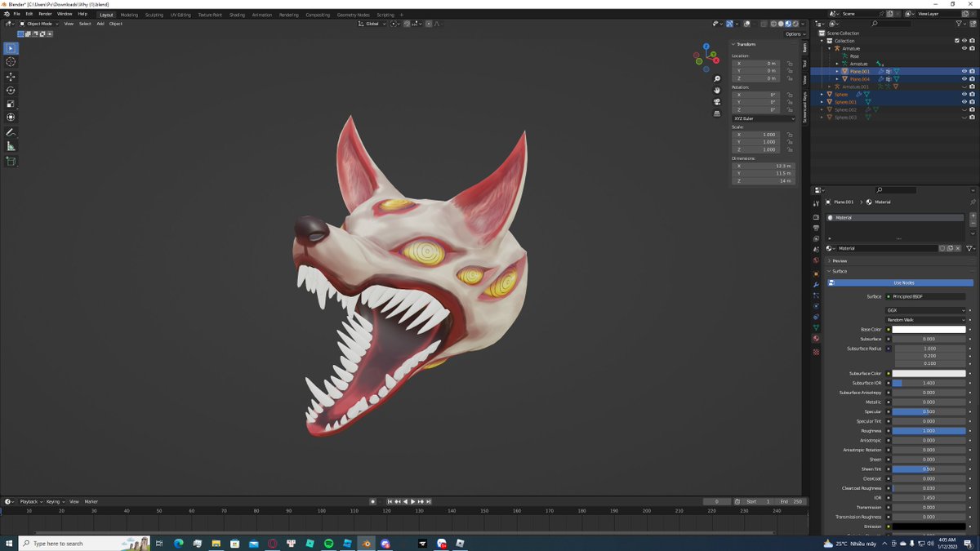
Task: Open the Texture properties checker icon
Action: pyautogui.click(x=816, y=352)
